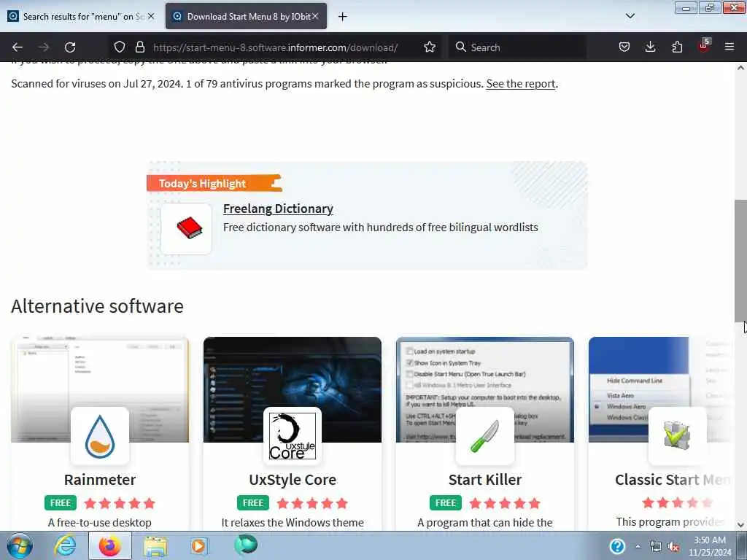This screenshot has width=747, height=560.
Task: Click the green globe taskbar icon
Action: [246, 545]
